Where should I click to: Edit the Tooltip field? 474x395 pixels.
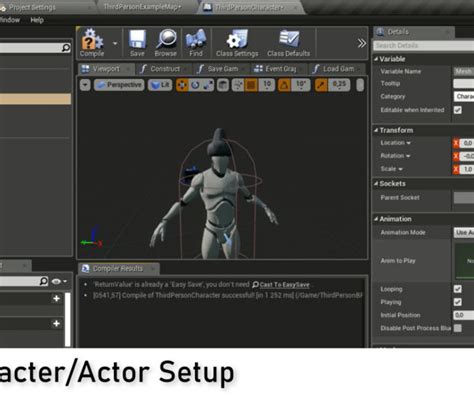[x=464, y=84]
